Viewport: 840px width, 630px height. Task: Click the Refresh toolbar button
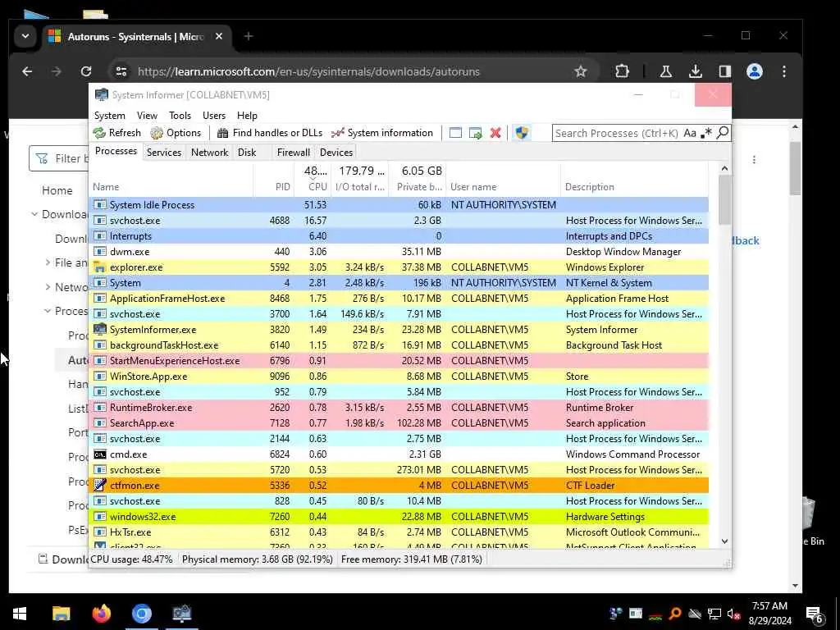pos(116,133)
